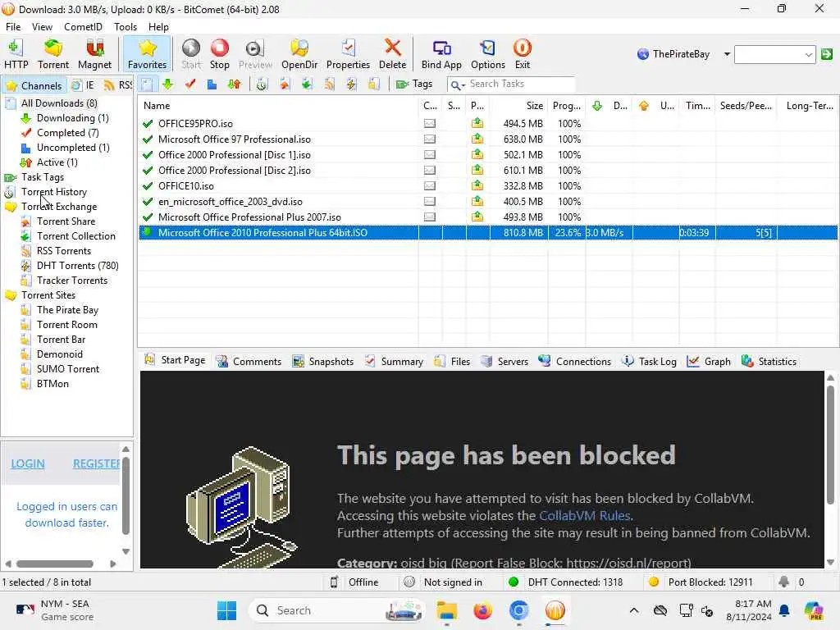Open the Help menu

click(158, 27)
